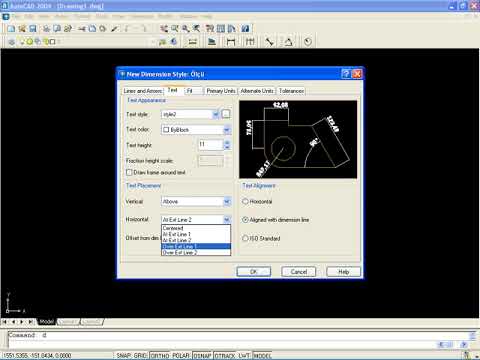
Task: Toggle OSNAP in the status bar
Action: tap(202, 356)
